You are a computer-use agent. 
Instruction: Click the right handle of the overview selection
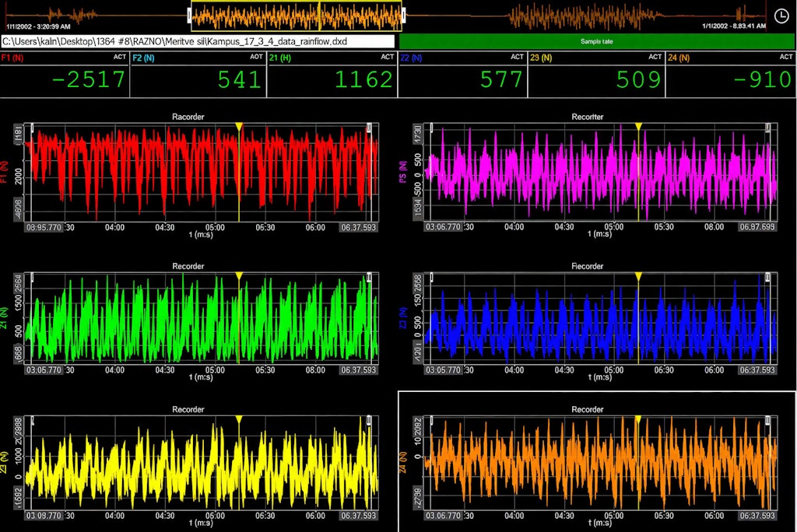coord(404,16)
